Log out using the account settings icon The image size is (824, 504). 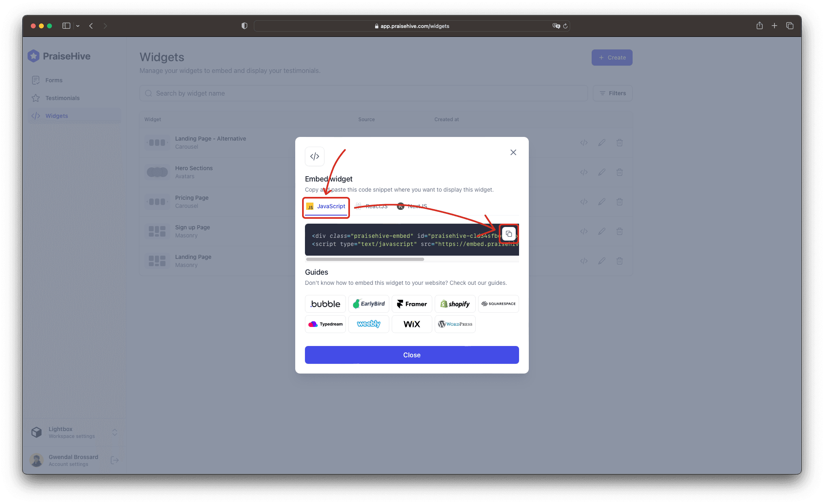point(115,460)
